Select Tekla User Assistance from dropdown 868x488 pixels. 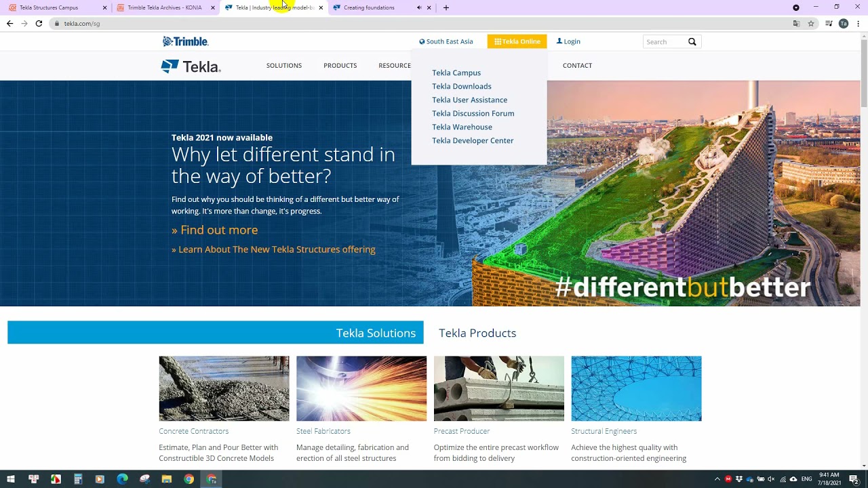tap(469, 100)
